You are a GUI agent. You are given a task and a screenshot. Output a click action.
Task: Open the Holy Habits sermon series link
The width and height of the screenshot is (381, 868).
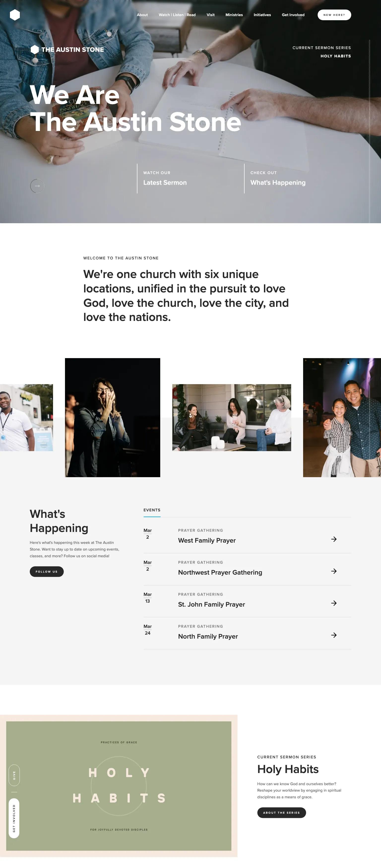coord(335,56)
